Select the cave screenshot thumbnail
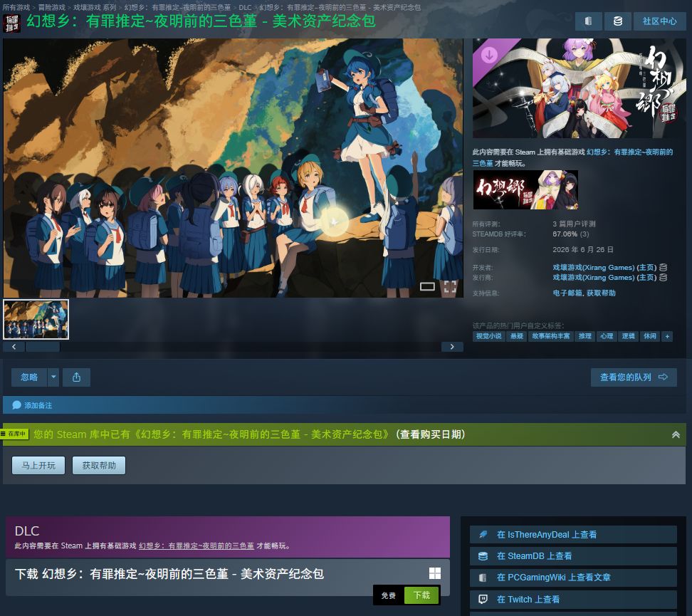692x616 pixels. coord(36,319)
